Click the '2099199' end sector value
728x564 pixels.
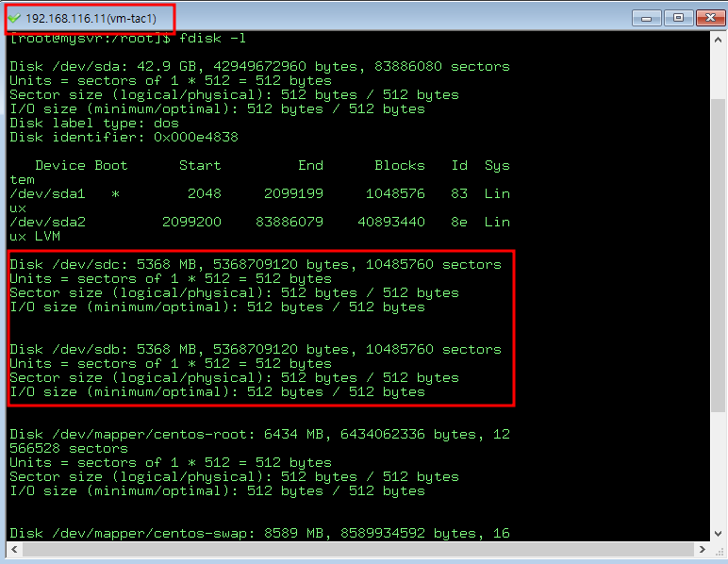(293, 193)
